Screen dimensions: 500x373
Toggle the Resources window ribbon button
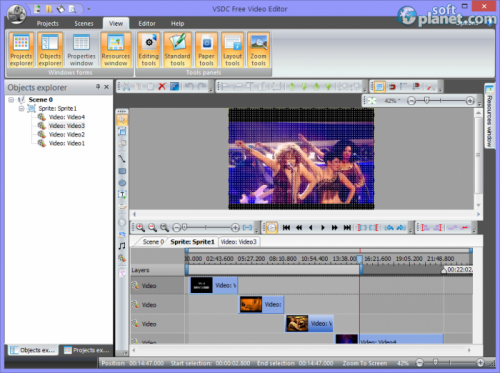click(x=115, y=50)
